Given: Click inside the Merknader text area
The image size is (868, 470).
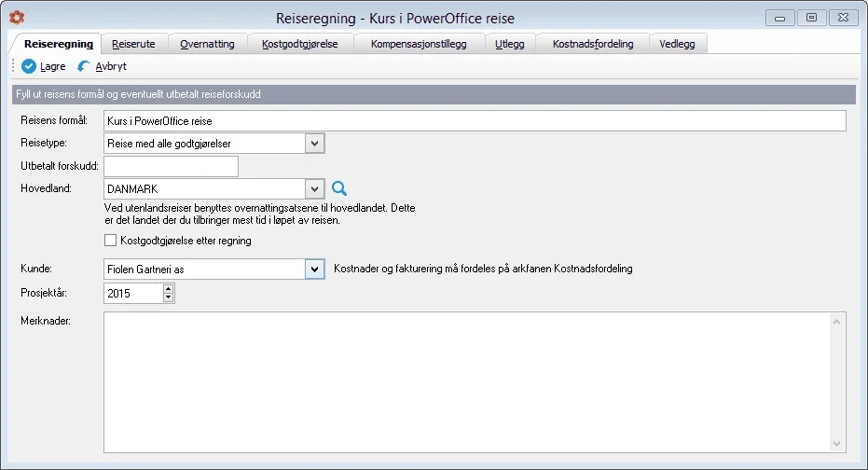Looking at the screenshot, I should [x=466, y=382].
